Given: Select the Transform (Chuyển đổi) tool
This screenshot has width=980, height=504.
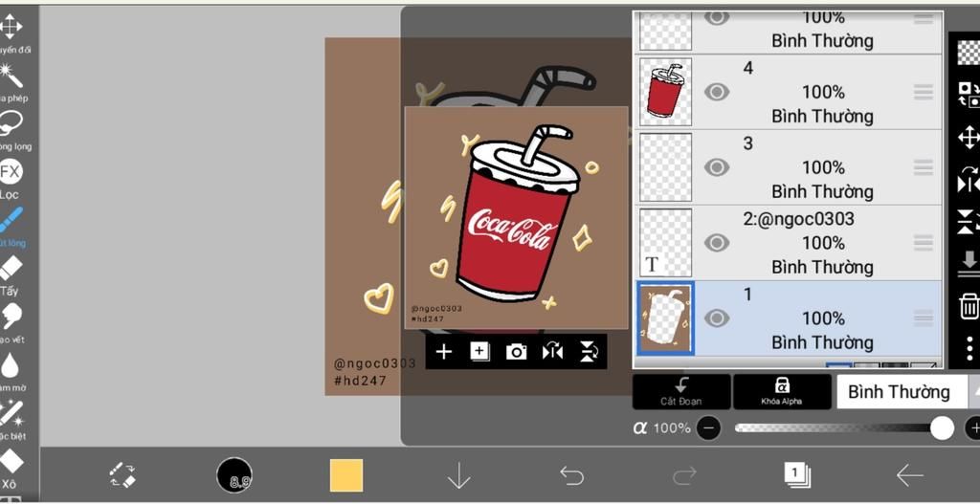Looking at the screenshot, I should pos(11,26).
